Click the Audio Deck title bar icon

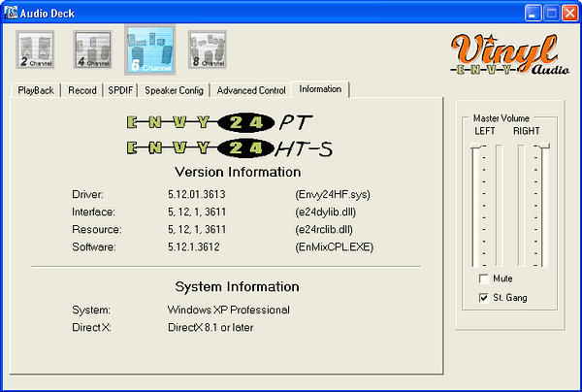[x=11, y=13]
